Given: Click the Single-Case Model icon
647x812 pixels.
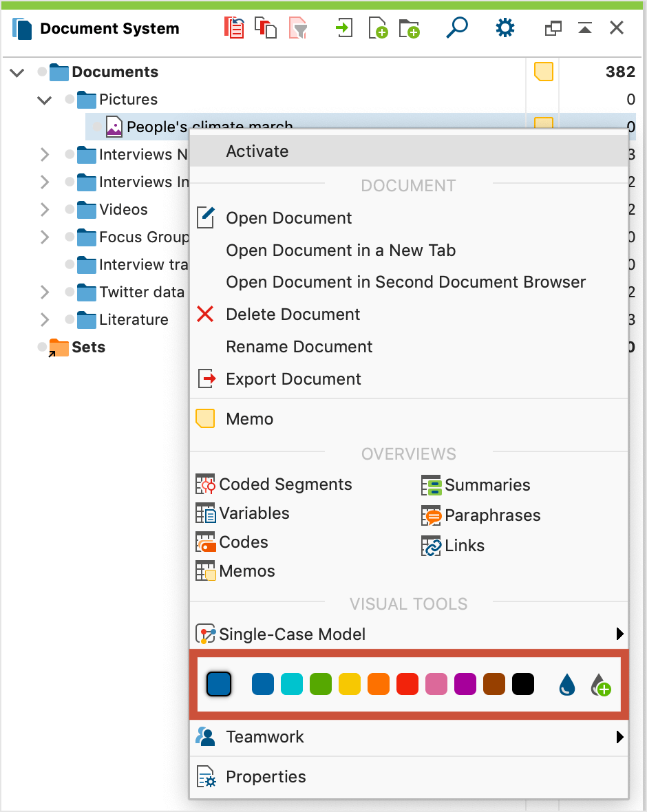Looking at the screenshot, I should pos(205,634).
